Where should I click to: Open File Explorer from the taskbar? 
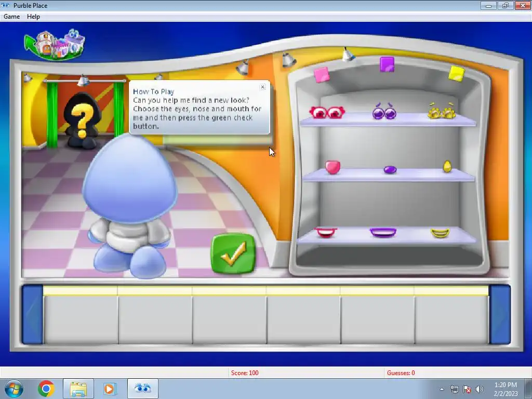(78, 389)
